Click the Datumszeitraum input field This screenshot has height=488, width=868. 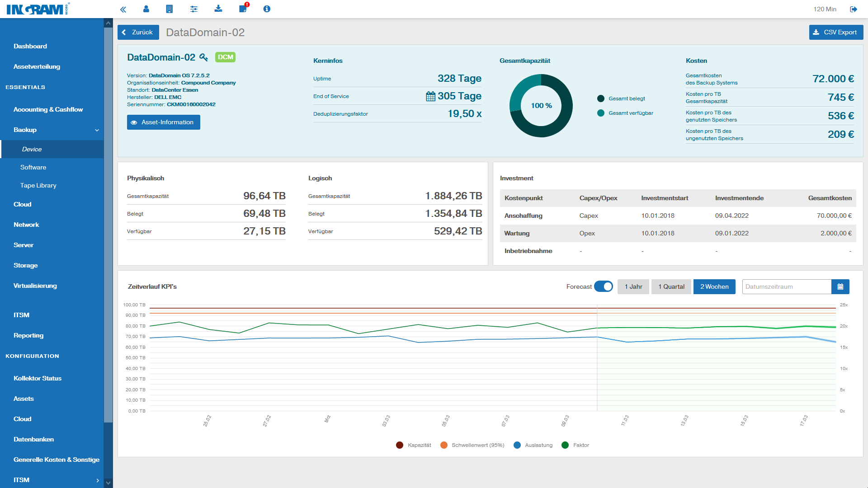pos(787,286)
